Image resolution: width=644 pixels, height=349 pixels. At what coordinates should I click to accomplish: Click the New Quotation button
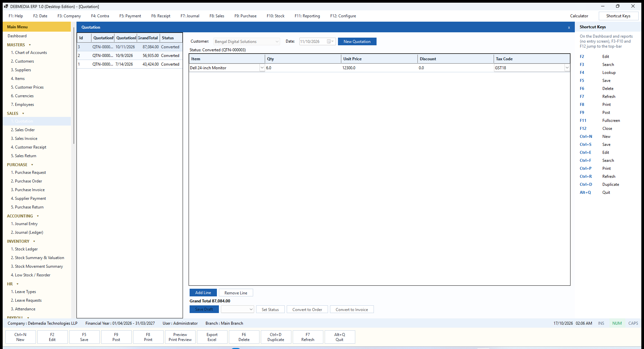tap(357, 42)
